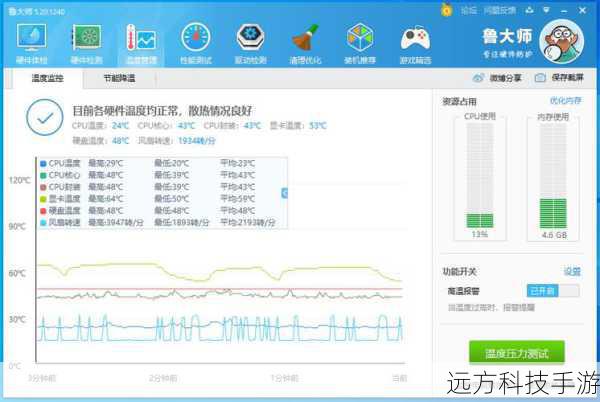Click the yellow 显卡温度 legend swatch

click(43, 199)
